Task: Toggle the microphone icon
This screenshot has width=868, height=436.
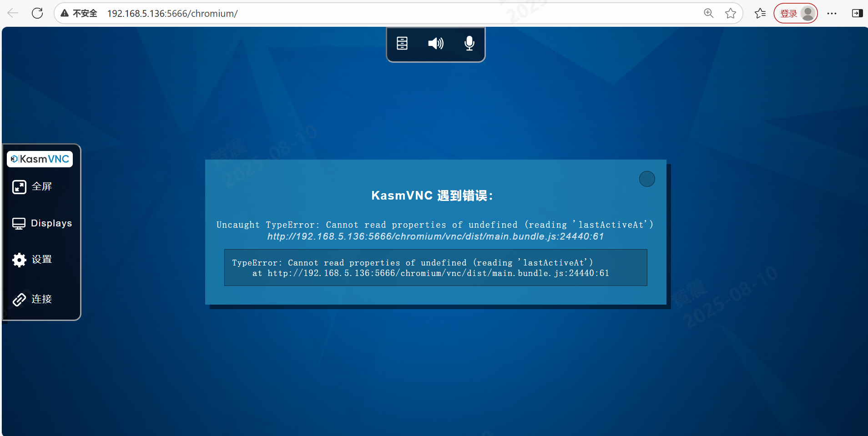Action: [x=469, y=43]
